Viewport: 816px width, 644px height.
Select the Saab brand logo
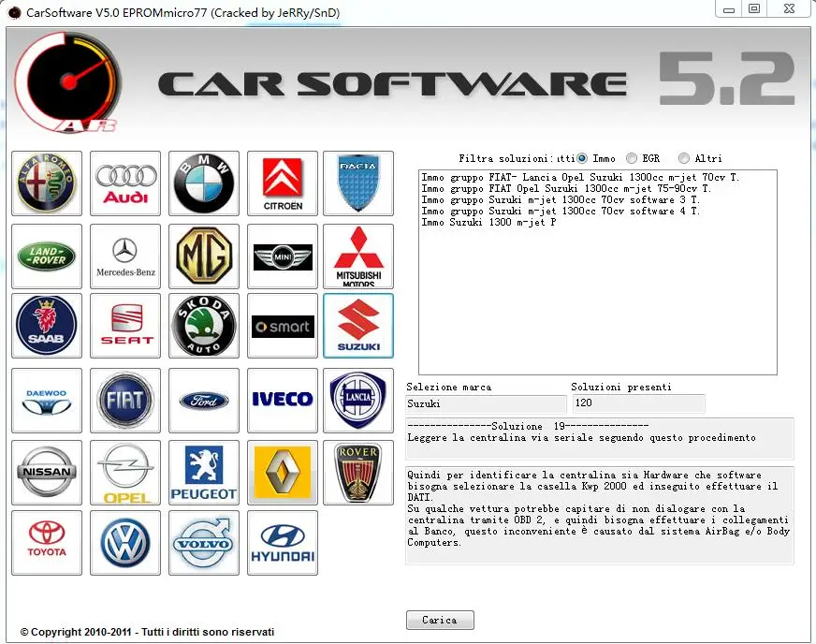pos(47,326)
